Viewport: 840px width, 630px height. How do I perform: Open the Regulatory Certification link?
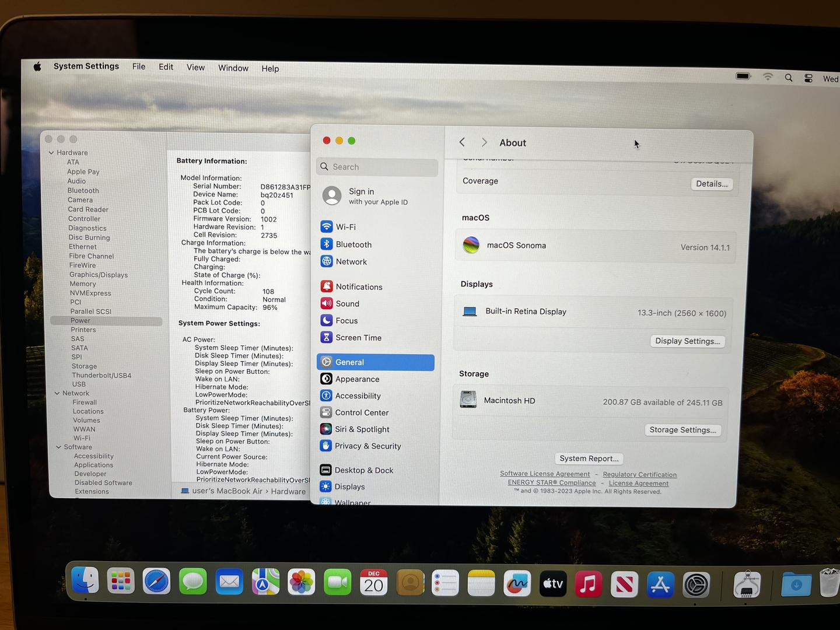[x=640, y=475]
